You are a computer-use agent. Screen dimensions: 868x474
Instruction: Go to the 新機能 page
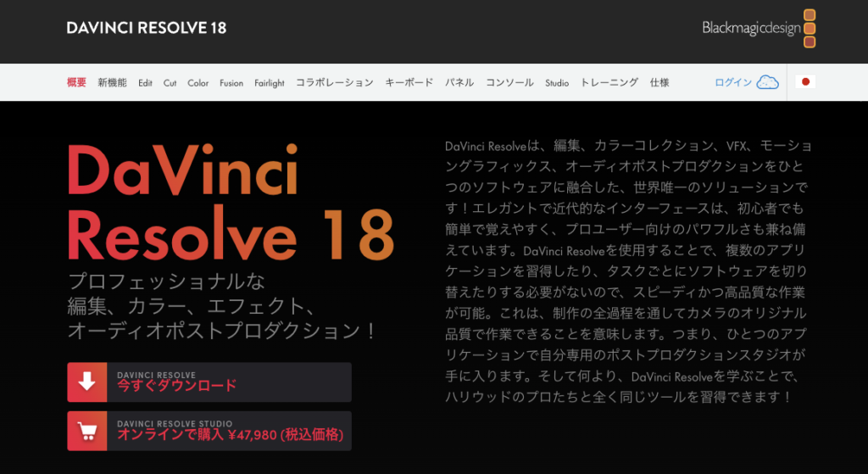click(113, 82)
